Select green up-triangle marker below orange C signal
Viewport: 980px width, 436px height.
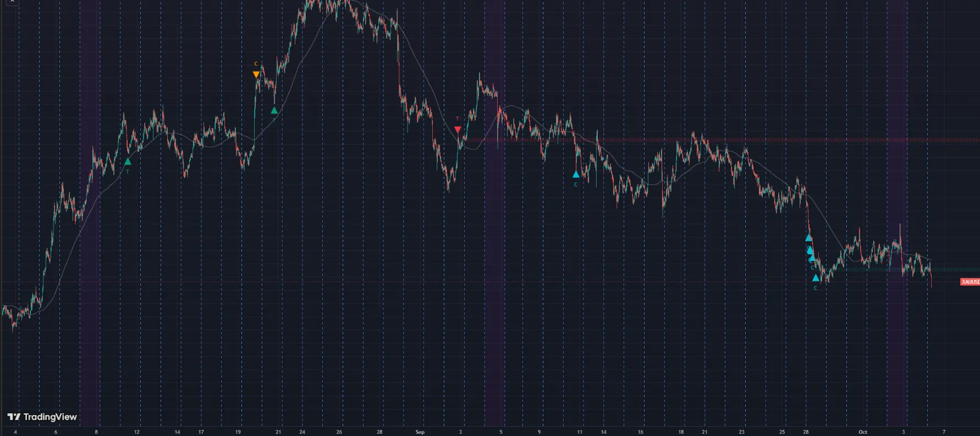[x=274, y=111]
